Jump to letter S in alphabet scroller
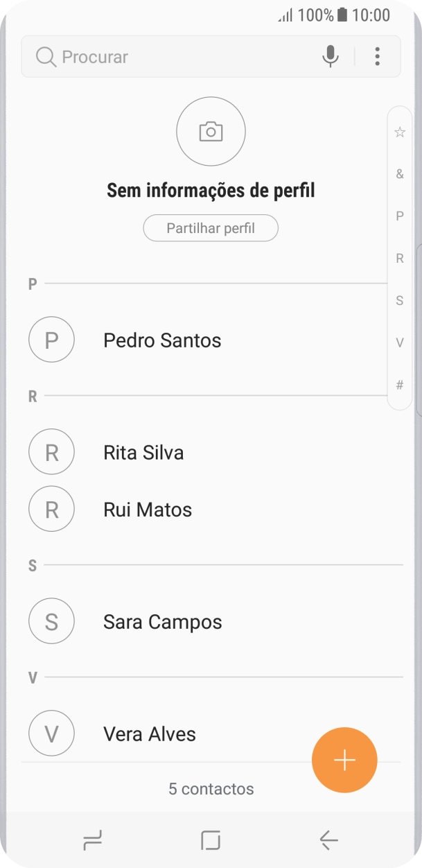The height and width of the screenshot is (868, 422). pos(400,301)
